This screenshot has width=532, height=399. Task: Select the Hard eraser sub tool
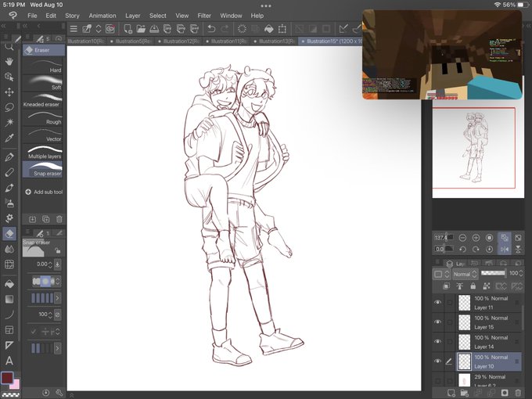click(x=43, y=66)
